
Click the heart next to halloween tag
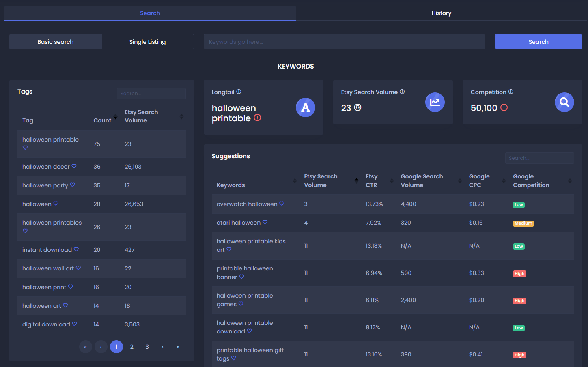tap(56, 204)
